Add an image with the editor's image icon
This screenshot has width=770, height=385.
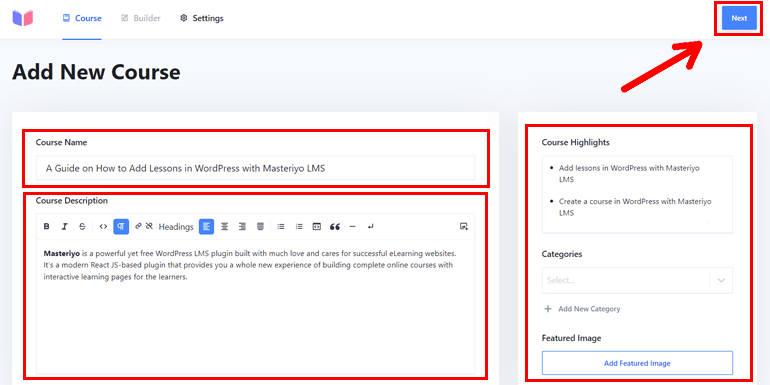click(x=464, y=226)
